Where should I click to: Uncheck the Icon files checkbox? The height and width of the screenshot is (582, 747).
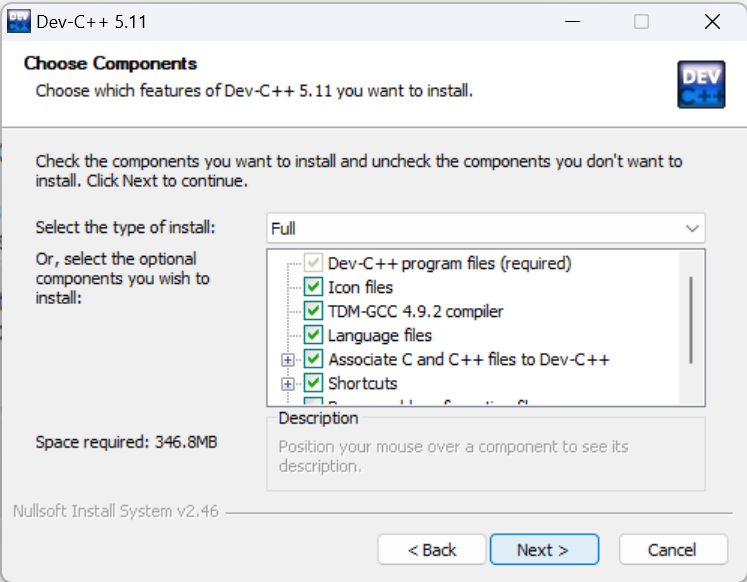tap(313, 287)
